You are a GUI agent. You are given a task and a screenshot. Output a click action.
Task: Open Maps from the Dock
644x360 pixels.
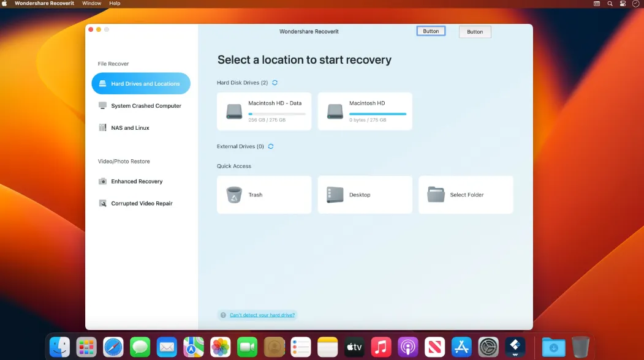coord(194,347)
